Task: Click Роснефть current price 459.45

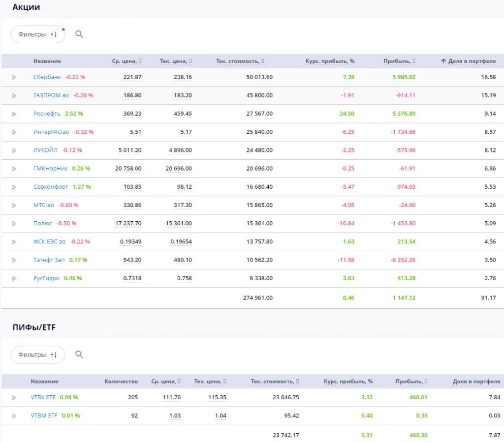Action: coord(183,114)
